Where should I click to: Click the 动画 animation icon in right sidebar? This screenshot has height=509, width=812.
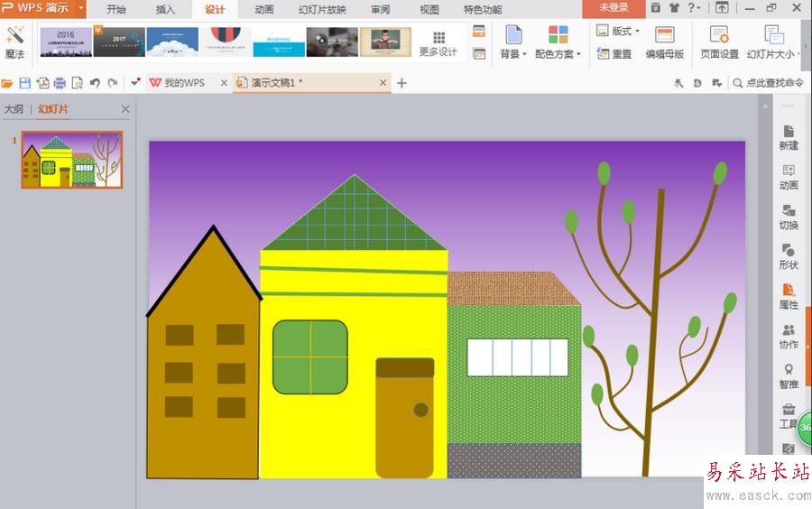pyautogui.click(x=789, y=177)
